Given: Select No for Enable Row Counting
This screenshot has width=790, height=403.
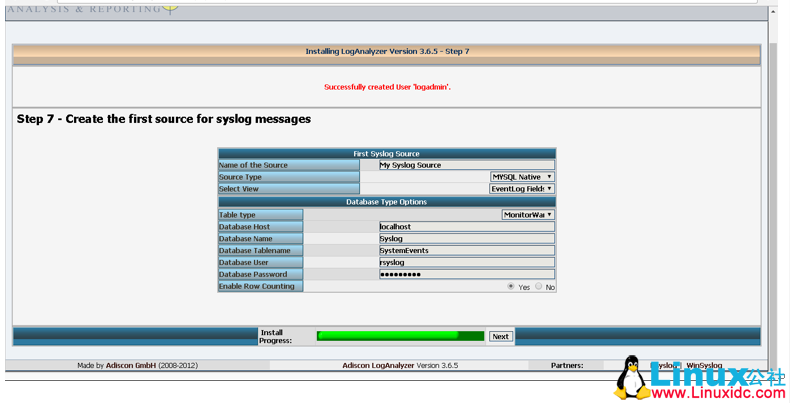Looking at the screenshot, I should 539,286.
